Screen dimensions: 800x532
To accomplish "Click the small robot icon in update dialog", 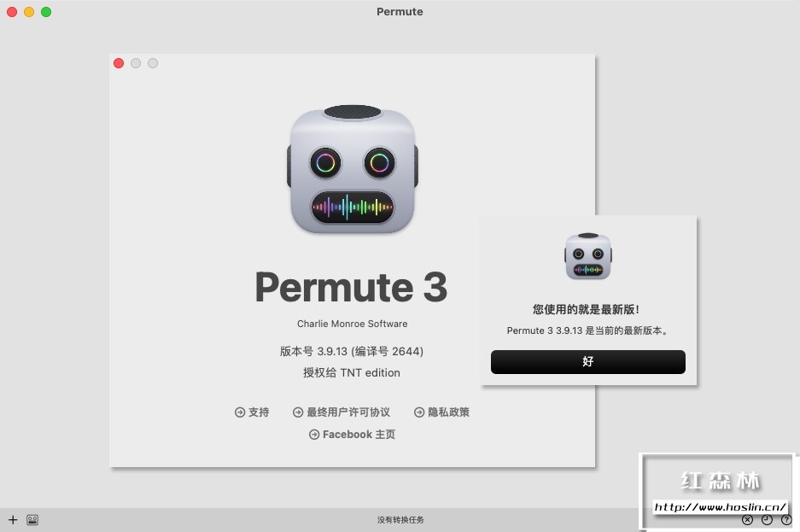I will [x=587, y=256].
